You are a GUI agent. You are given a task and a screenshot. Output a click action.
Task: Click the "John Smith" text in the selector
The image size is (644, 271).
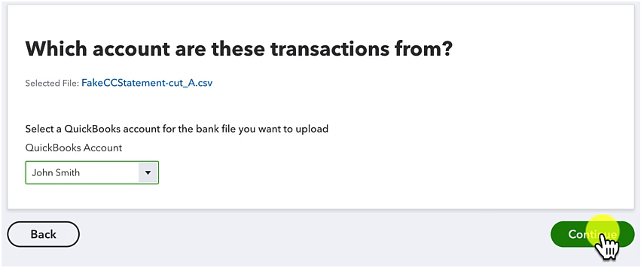click(56, 173)
